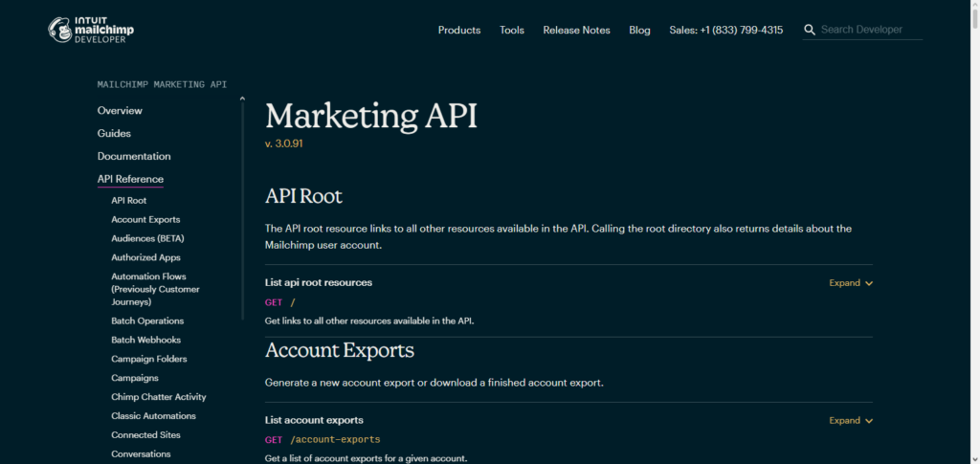Select API Reference in sidebar
Viewport: 980px width, 464px height.
pyautogui.click(x=130, y=179)
